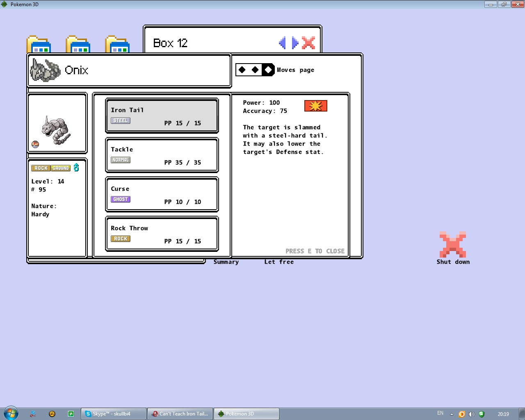This screenshot has width=525, height=420.
Task: Click the PRESS E TO CLOSE hint
Action: pyautogui.click(x=315, y=251)
